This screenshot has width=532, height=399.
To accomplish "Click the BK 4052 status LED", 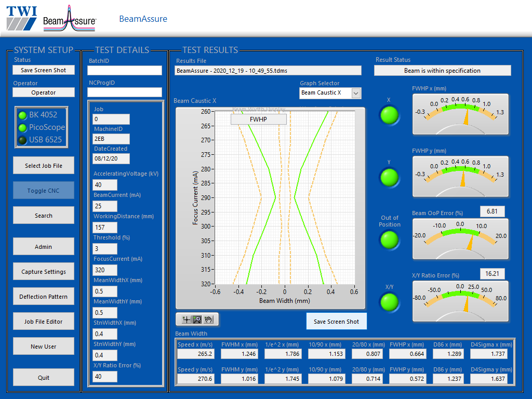I will pyautogui.click(x=22, y=115).
